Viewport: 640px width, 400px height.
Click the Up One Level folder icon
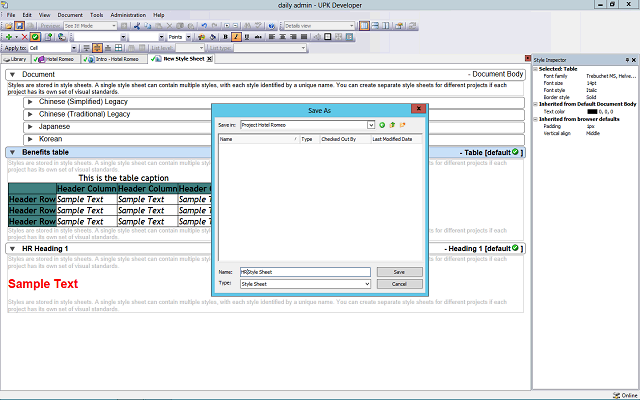coord(392,125)
